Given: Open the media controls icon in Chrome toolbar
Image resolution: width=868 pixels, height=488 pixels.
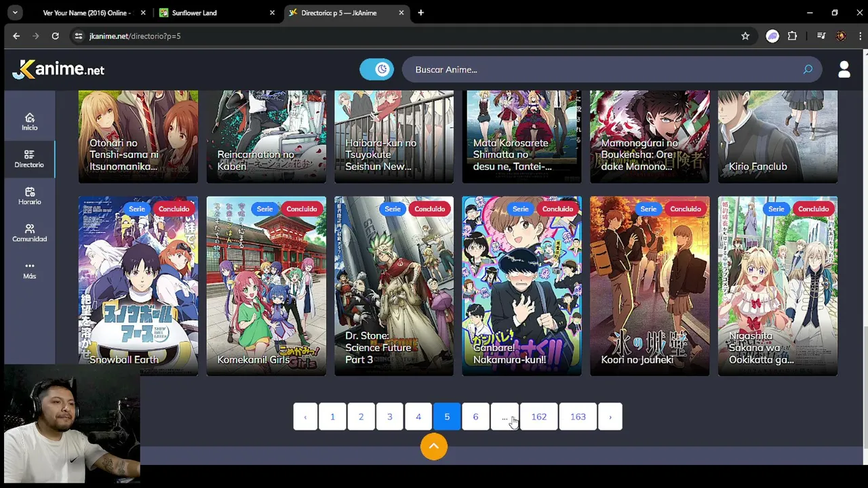Looking at the screenshot, I should pyautogui.click(x=821, y=36).
